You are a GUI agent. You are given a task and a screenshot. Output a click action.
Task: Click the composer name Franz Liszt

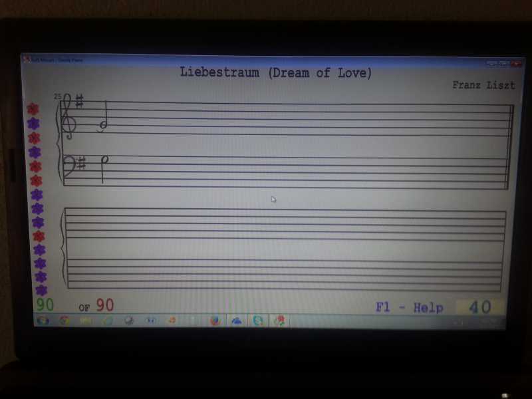484,85
